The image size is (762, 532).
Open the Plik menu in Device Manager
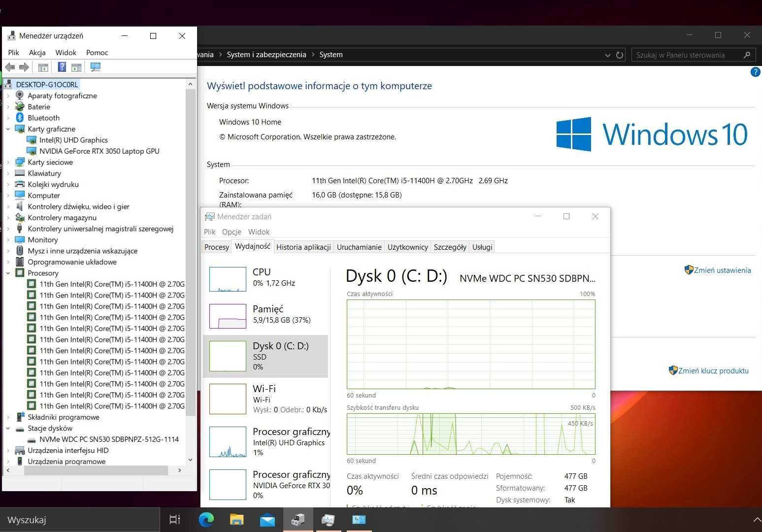click(x=13, y=53)
